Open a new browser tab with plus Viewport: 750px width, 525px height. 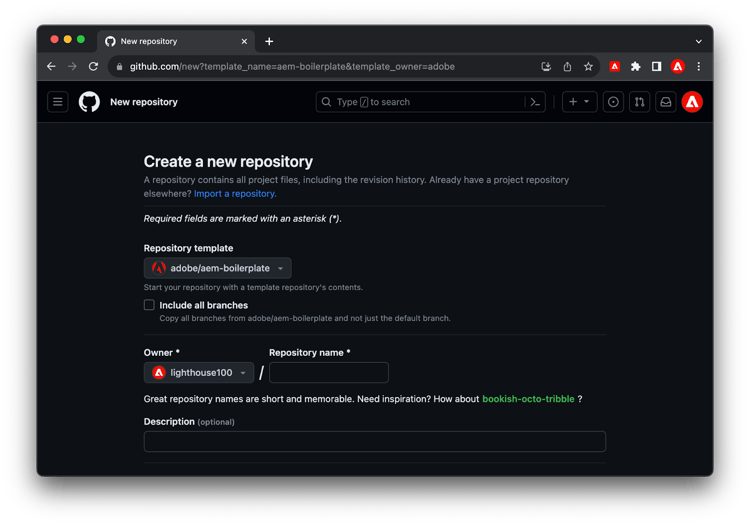[x=269, y=42]
